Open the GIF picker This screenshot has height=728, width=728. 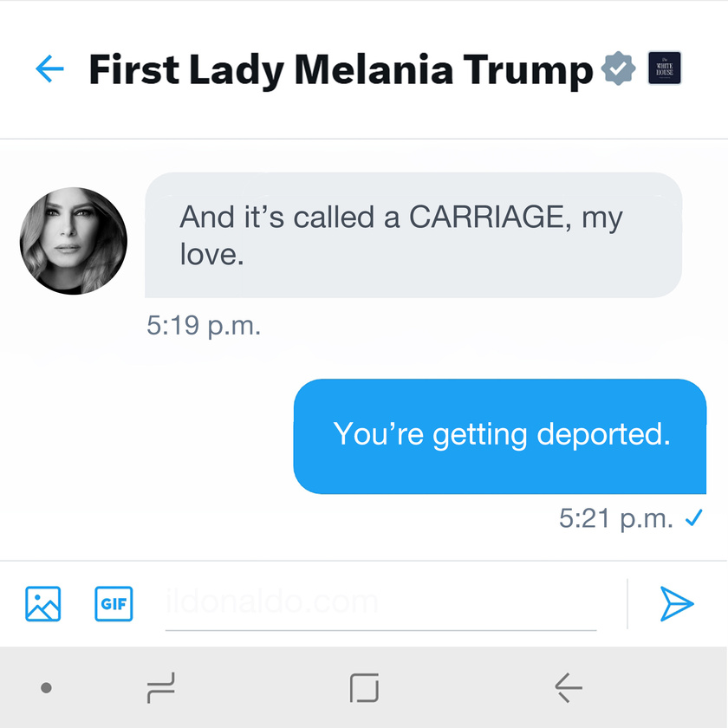[x=114, y=603]
